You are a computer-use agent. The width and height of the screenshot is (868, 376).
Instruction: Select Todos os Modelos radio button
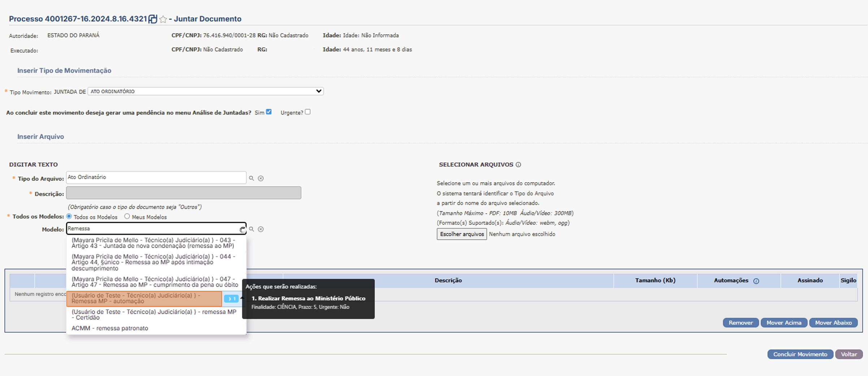point(69,216)
